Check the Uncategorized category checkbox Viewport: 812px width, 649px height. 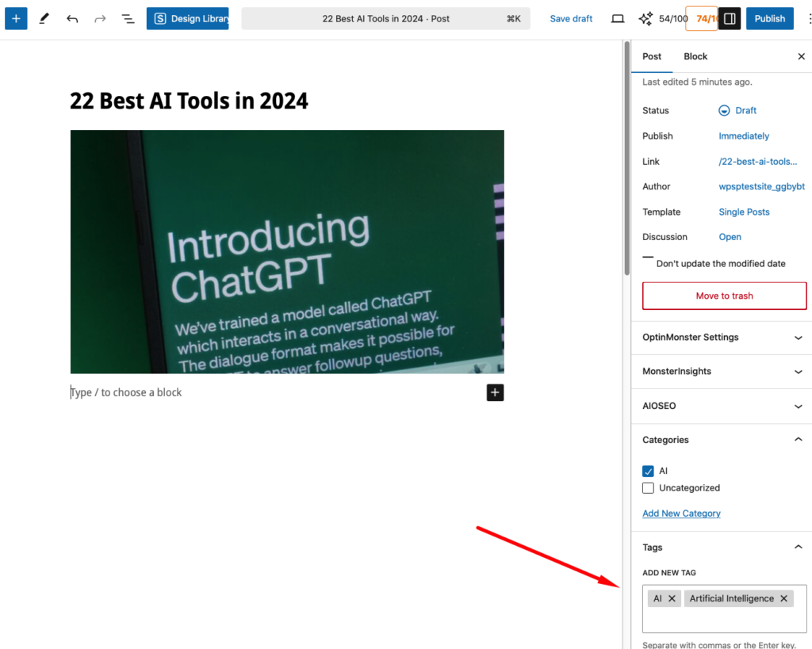648,488
